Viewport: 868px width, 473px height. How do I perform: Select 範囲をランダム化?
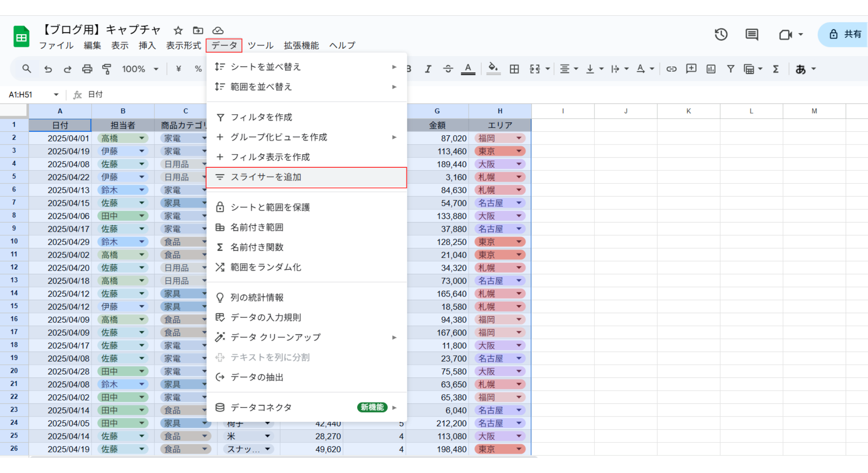[x=306, y=267]
